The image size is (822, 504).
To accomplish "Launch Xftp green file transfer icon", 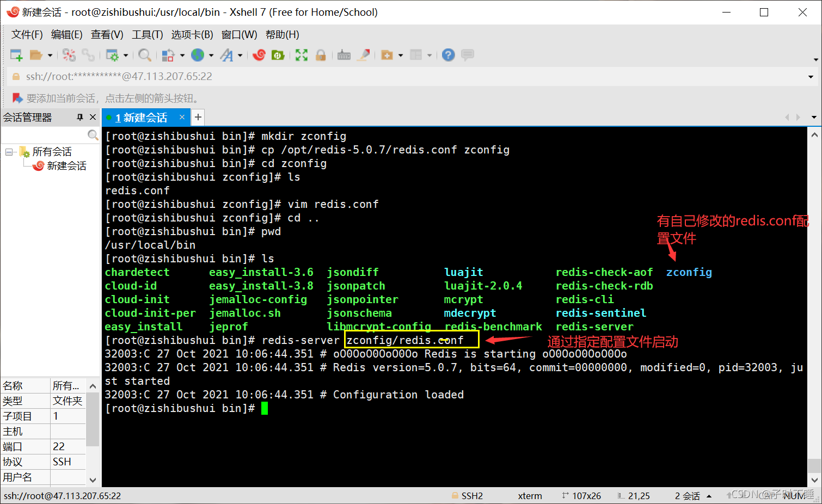I will click(278, 55).
